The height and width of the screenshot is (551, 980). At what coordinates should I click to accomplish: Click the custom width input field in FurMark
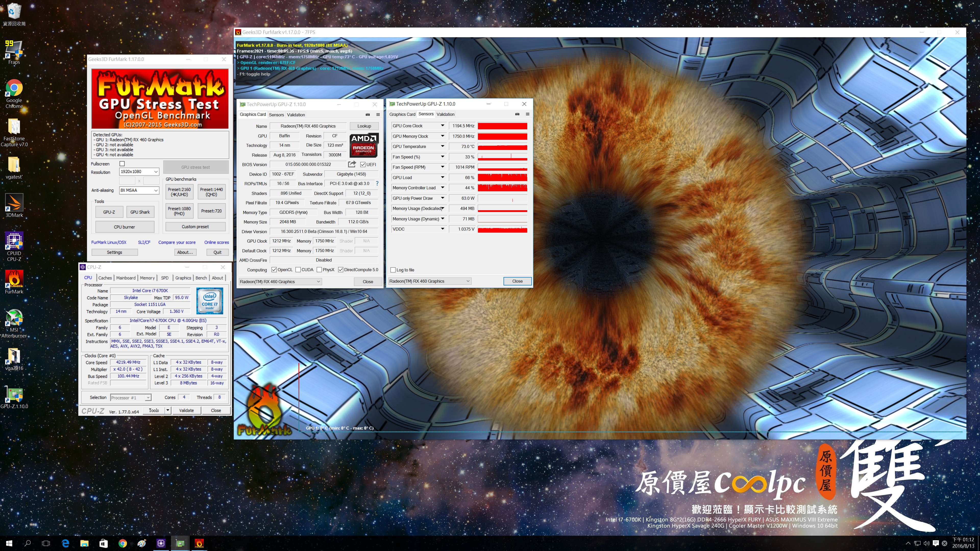(127, 181)
